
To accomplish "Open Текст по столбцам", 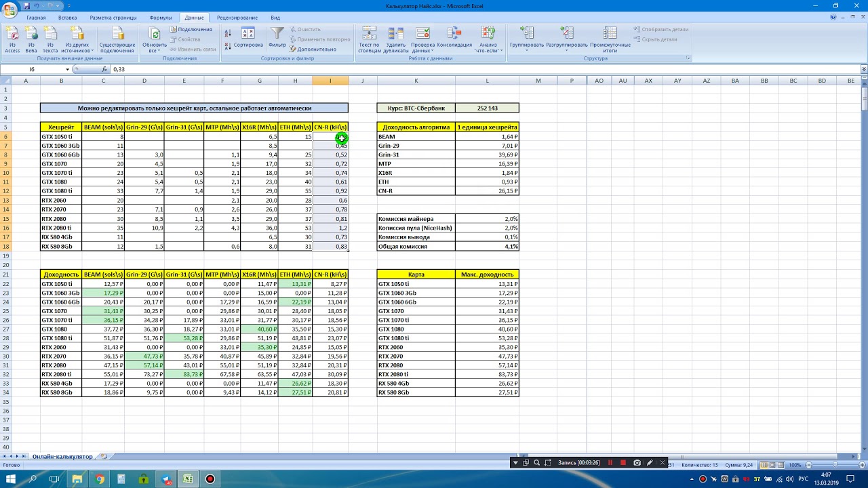I will point(370,39).
